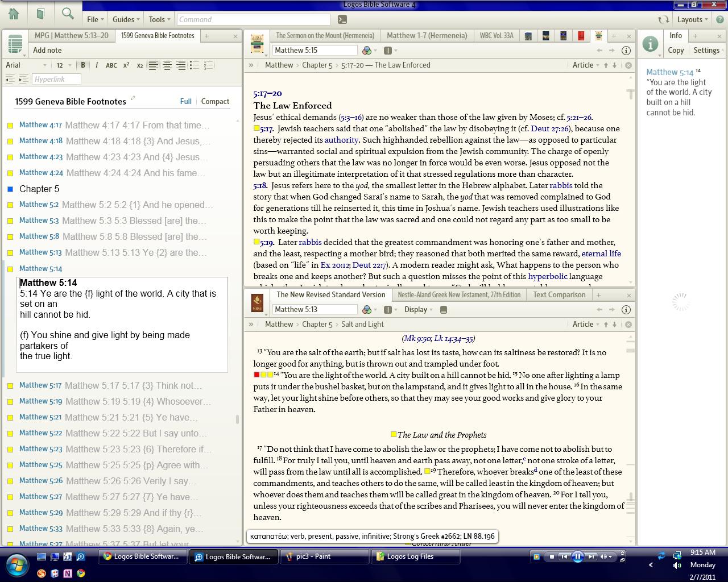Open visual filters dropdown in Hermeneia panel
The image size is (728, 582).
click(369, 51)
